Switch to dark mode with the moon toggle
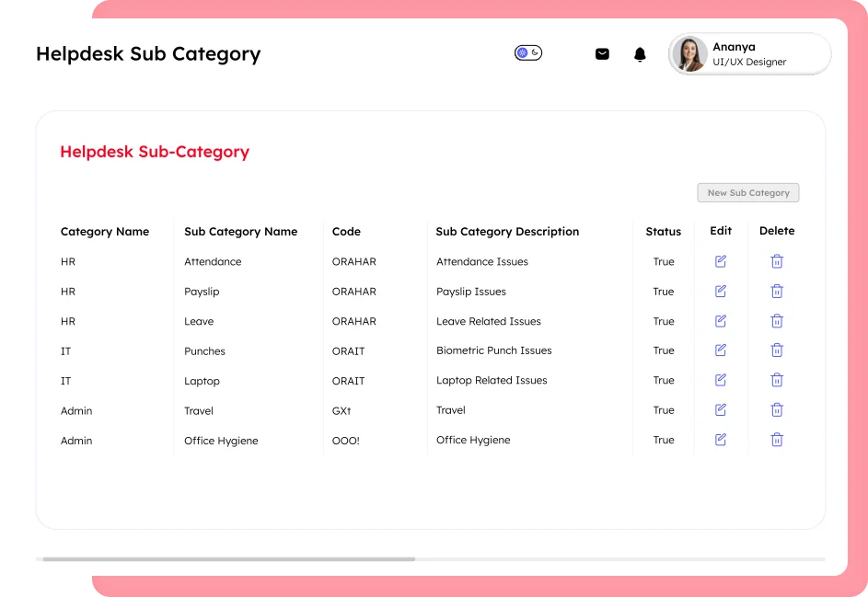This screenshot has height=597, width=868. tap(535, 52)
